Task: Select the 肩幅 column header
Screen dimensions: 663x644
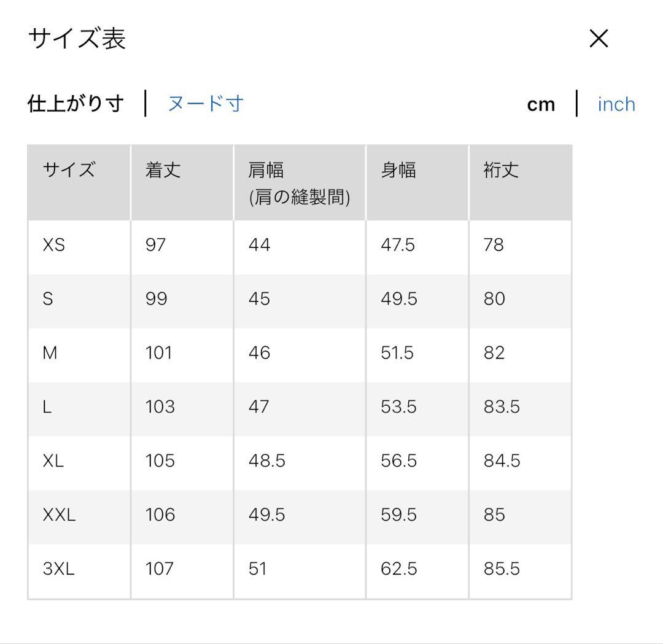Action: [x=267, y=171]
